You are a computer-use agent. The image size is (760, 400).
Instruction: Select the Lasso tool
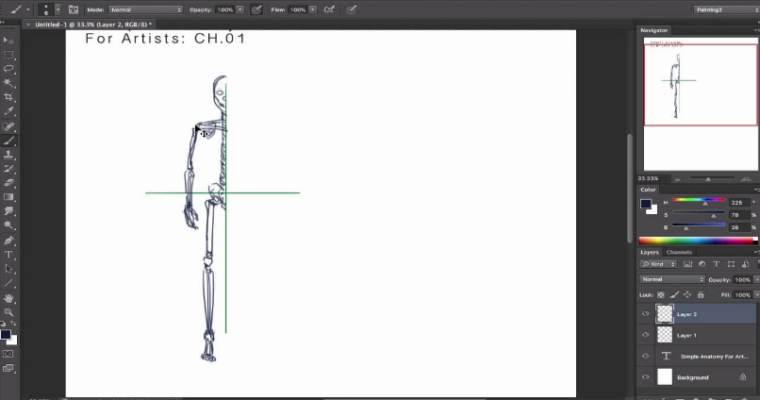(x=8, y=68)
